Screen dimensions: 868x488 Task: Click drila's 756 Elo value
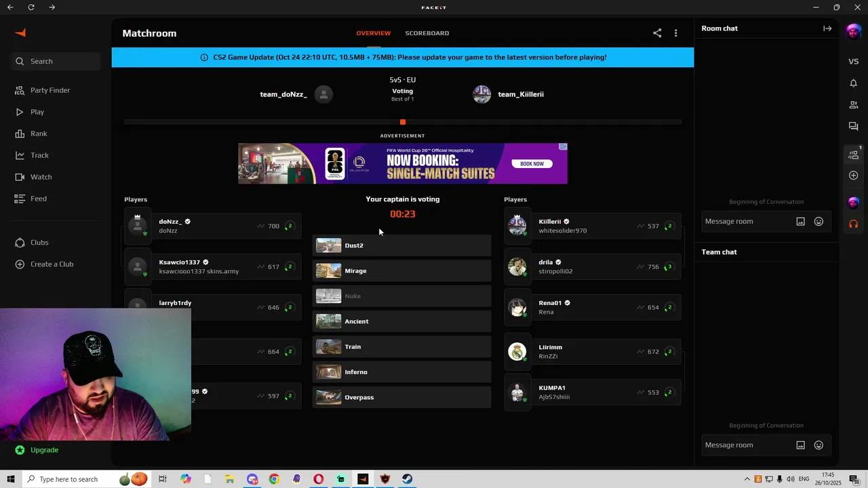653,267
